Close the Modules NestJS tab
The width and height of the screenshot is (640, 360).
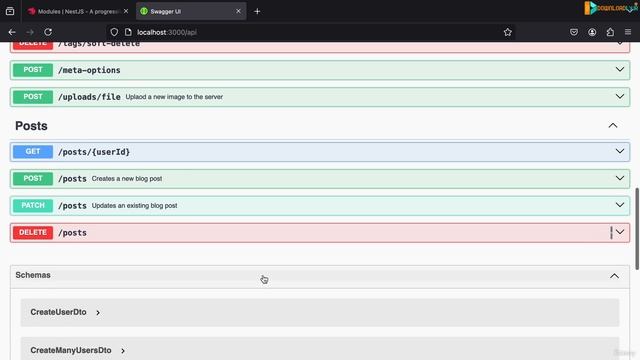[x=126, y=11]
